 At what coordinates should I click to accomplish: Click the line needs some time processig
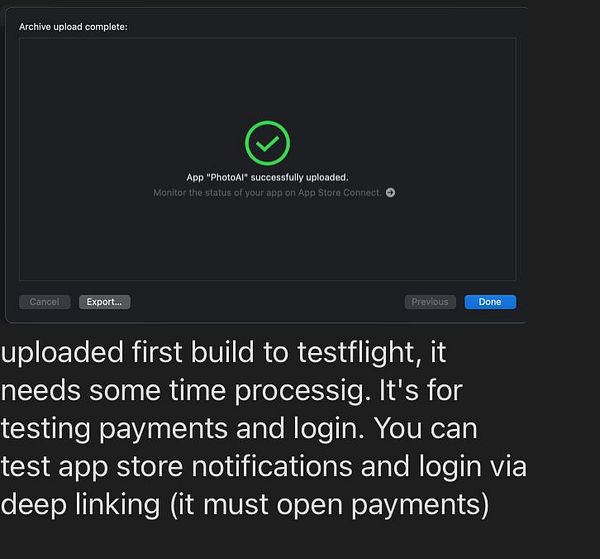230,391
